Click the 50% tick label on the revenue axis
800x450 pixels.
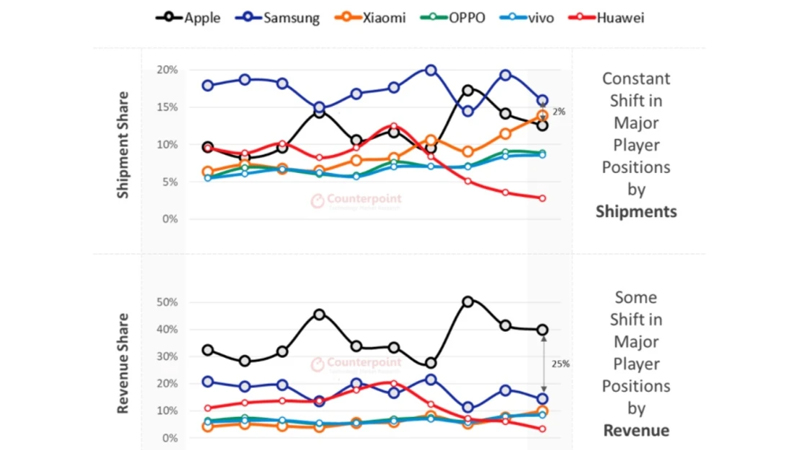click(166, 302)
